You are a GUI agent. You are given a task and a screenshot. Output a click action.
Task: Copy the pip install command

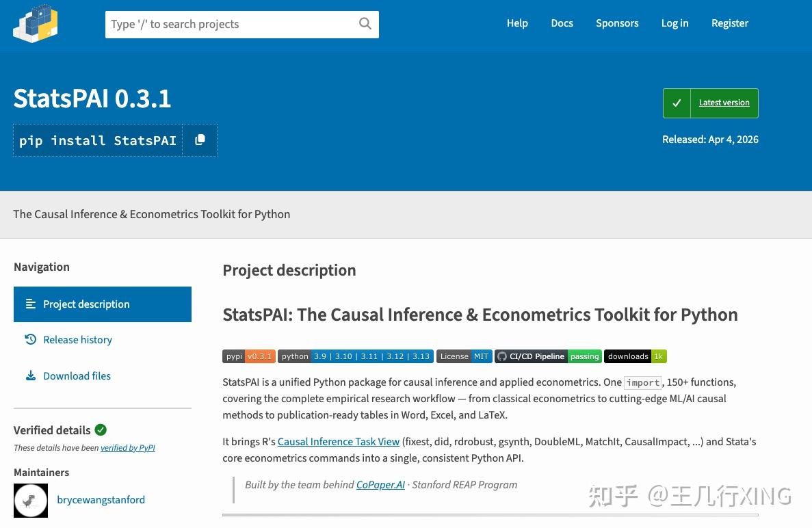[200, 140]
